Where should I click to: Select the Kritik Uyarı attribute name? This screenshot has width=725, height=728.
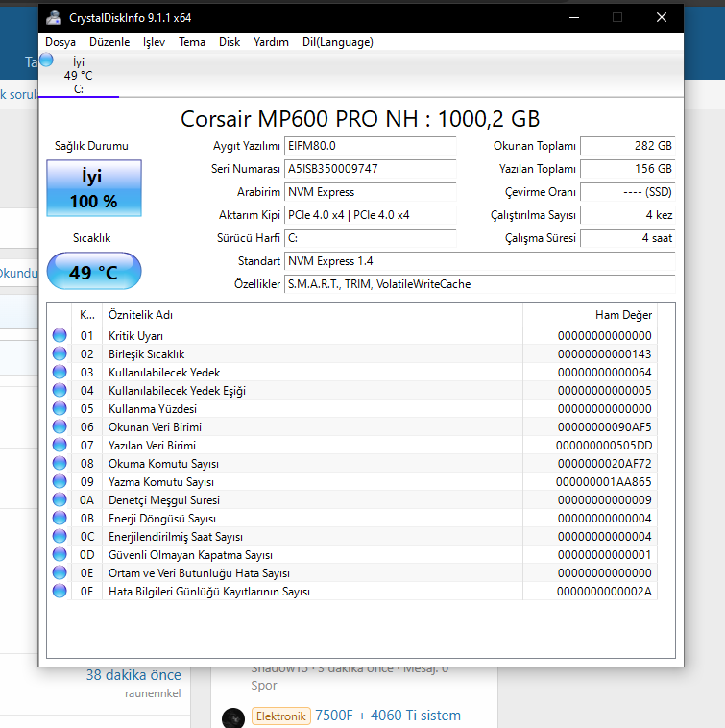click(135, 336)
